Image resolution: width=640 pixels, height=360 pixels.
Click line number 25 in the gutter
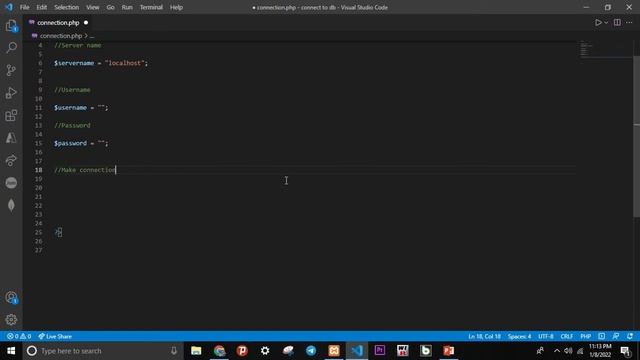(38, 232)
